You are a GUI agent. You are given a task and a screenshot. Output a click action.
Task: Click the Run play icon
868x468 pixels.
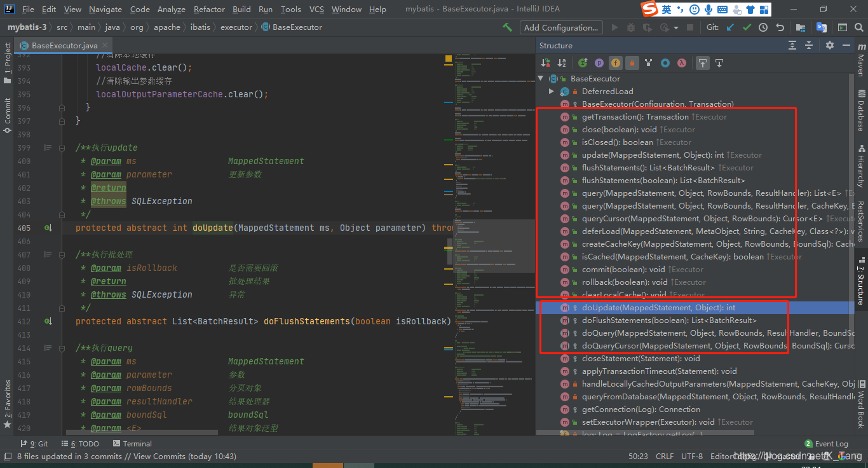(614, 27)
